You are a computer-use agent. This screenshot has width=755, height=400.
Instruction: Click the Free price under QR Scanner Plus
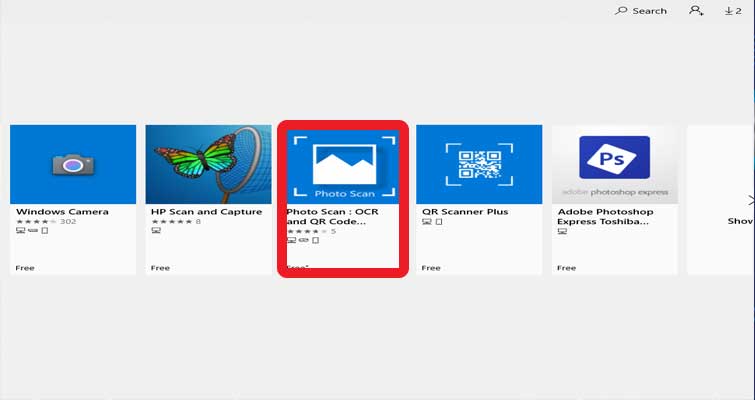[x=431, y=268]
